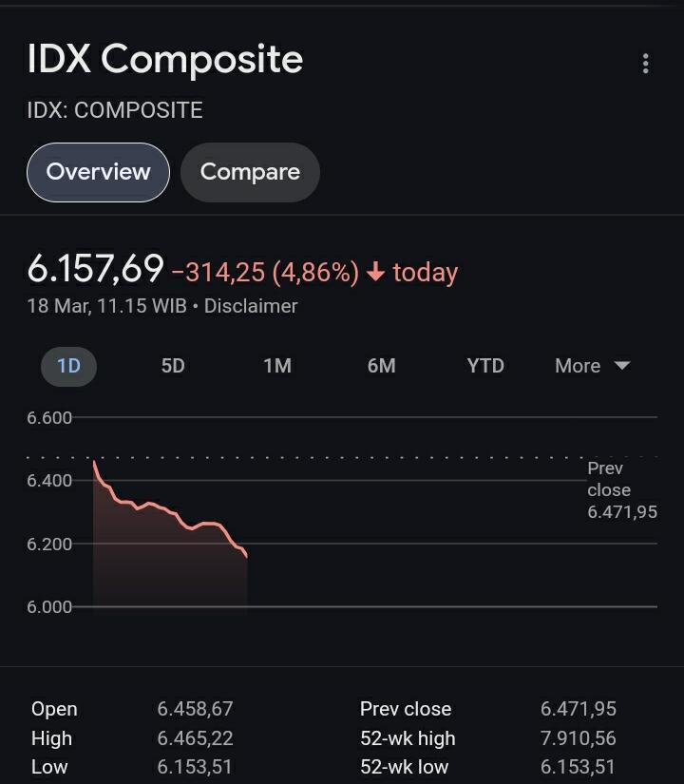Select the 5D time range
The image size is (684, 784).
click(x=173, y=366)
